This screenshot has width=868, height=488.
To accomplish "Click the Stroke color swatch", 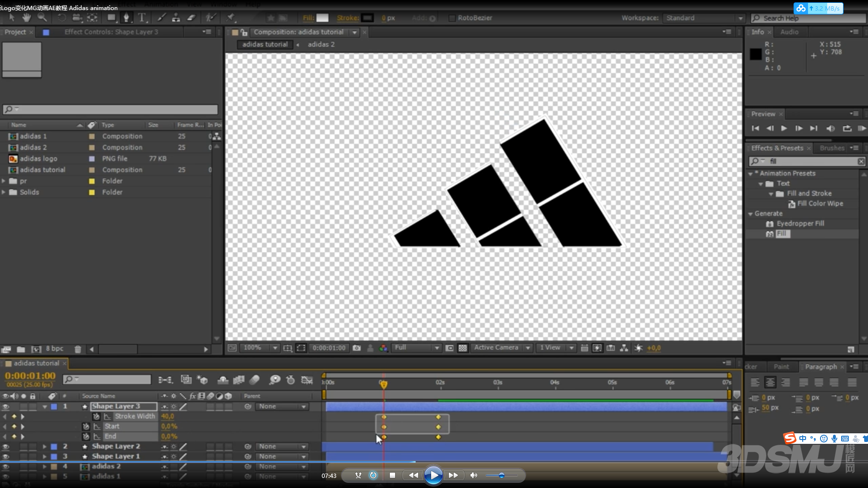I will (368, 18).
